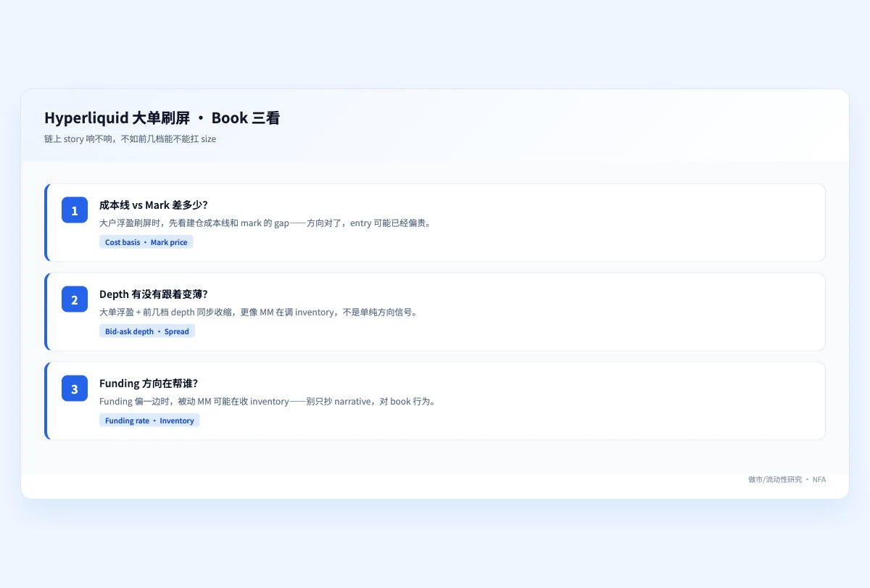The height and width of the screenshot is (588, 870).
Task: Click the description starting 'Funding 偏一边时'
Action: coord(268,402)
